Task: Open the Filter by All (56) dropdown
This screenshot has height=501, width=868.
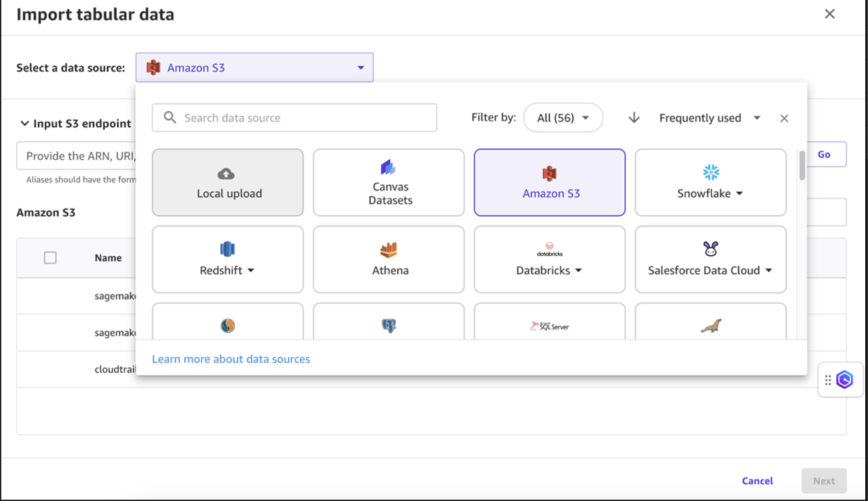Action: [564, 118]
